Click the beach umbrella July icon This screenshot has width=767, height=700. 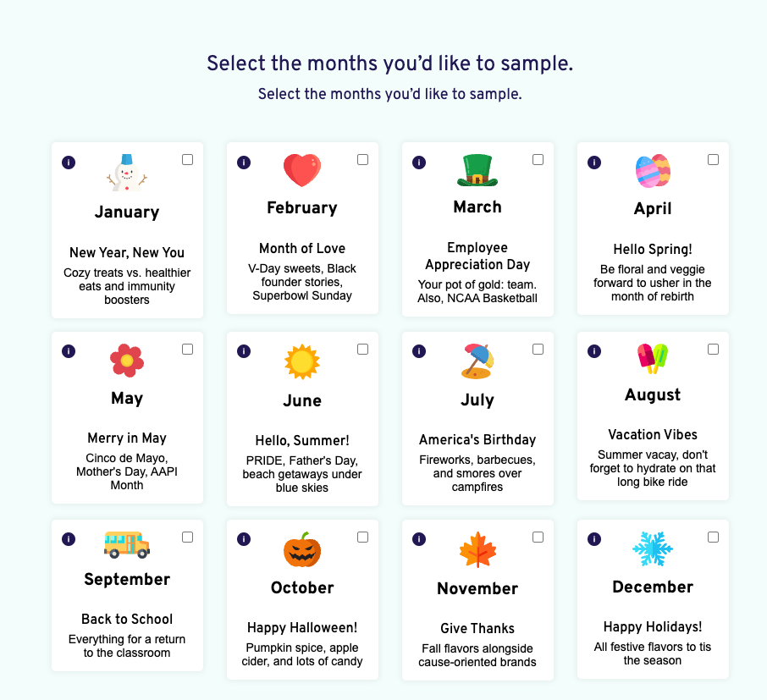pyautogui.click(x=477, y=361)
